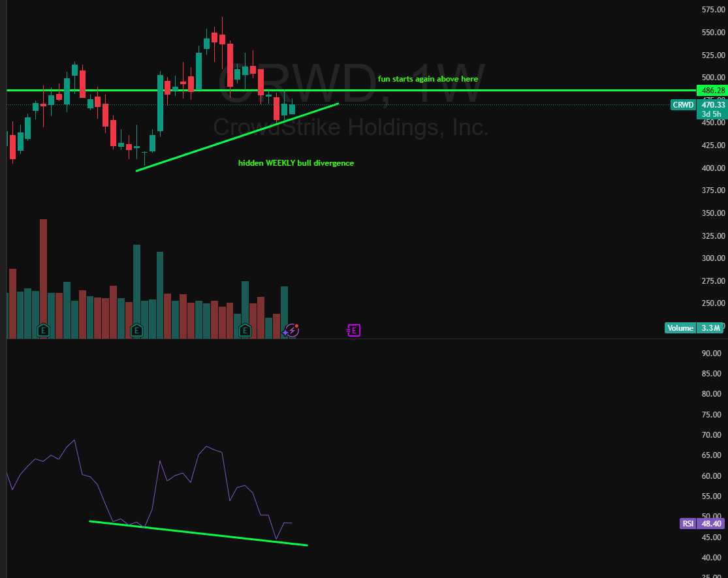Select the purple RSI indicator label
This screenshot has height=578, width=728.
(x=688, y=524)
